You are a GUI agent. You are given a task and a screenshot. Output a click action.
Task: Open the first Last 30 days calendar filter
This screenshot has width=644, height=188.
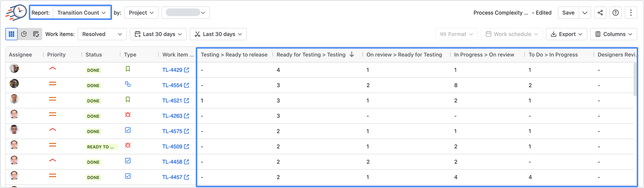(159, 34)
